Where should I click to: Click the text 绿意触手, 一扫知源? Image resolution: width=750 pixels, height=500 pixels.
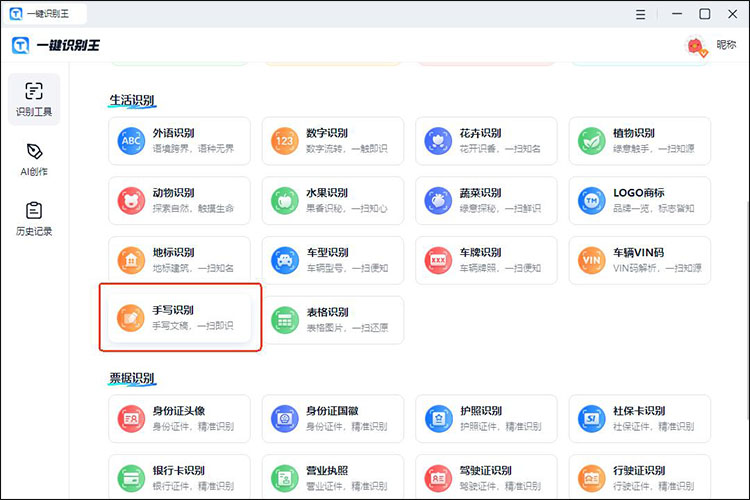(654, 149)
